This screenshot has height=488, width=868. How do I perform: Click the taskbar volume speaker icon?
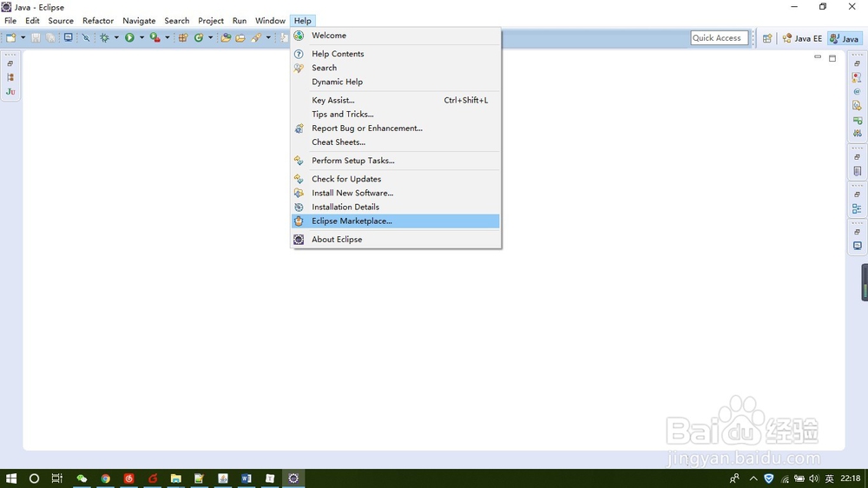(x=813, y=478)
